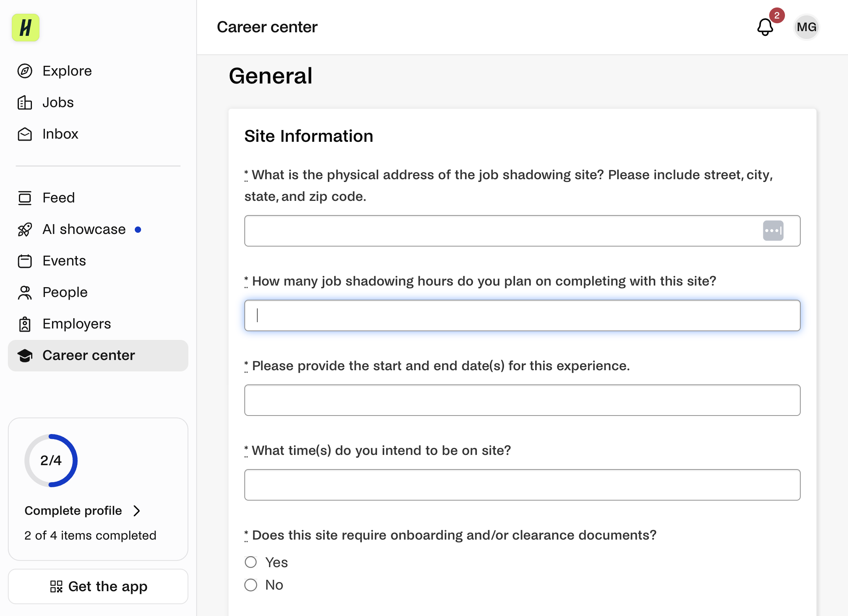Click the Inbox envelope icon
The image size is (848, 616).
[x=25, y=134]
